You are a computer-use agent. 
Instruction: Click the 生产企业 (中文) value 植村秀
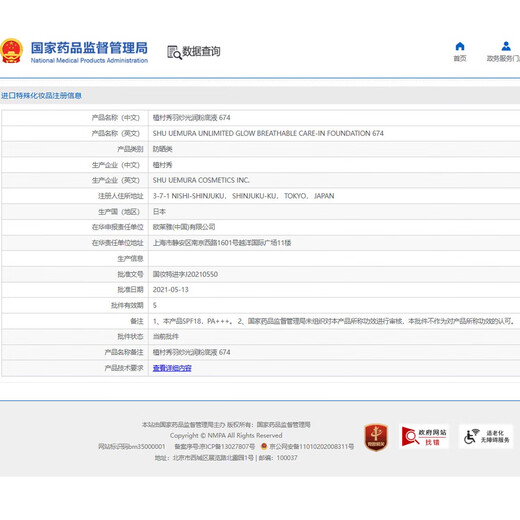point(162,165)
